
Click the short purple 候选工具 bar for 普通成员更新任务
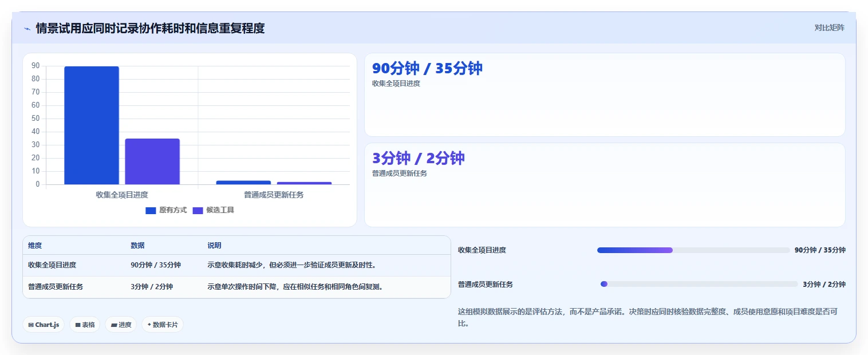click(x=304, y=183)
